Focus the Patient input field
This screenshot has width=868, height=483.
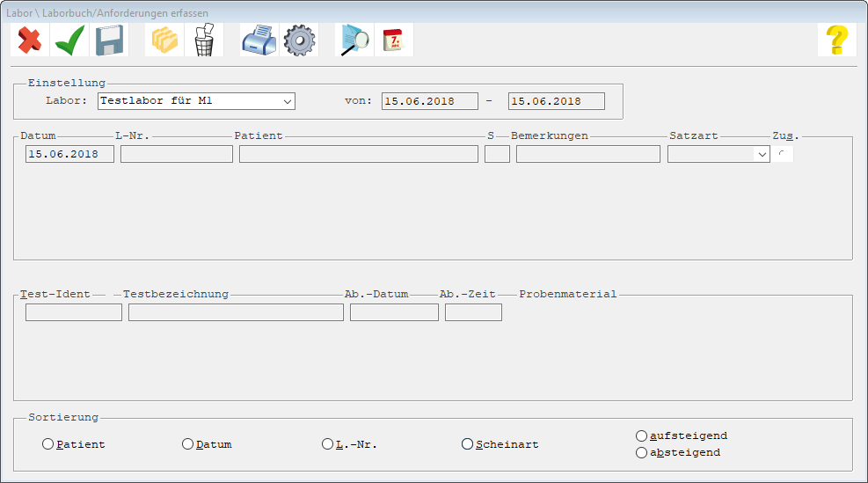click(x=359, y=154)
